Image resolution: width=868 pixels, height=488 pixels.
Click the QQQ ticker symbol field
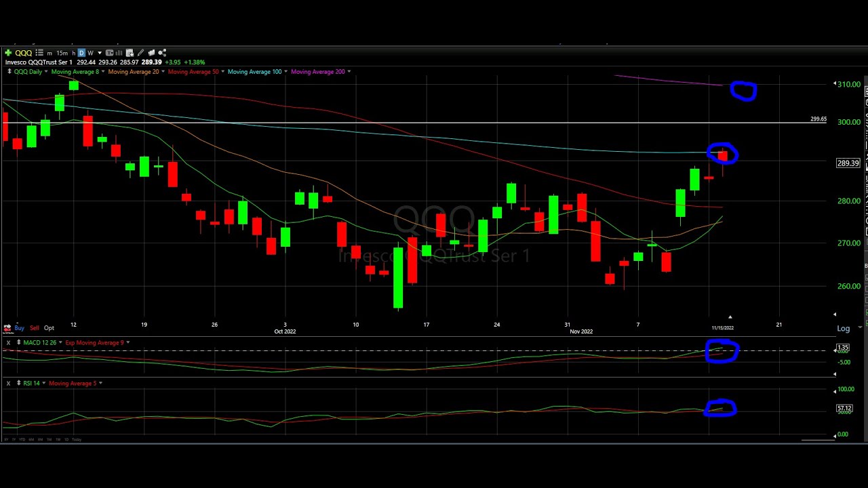pyautogui.click(x=24, y=53)
